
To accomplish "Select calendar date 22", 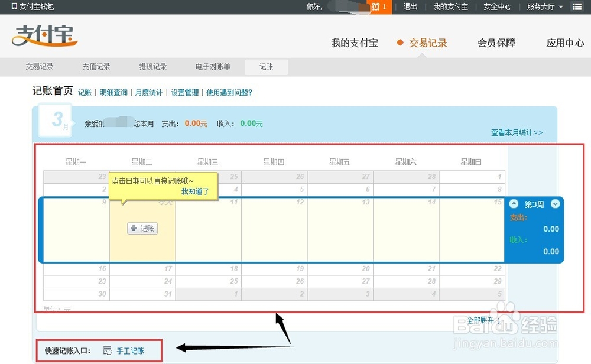I will point(472,269).
